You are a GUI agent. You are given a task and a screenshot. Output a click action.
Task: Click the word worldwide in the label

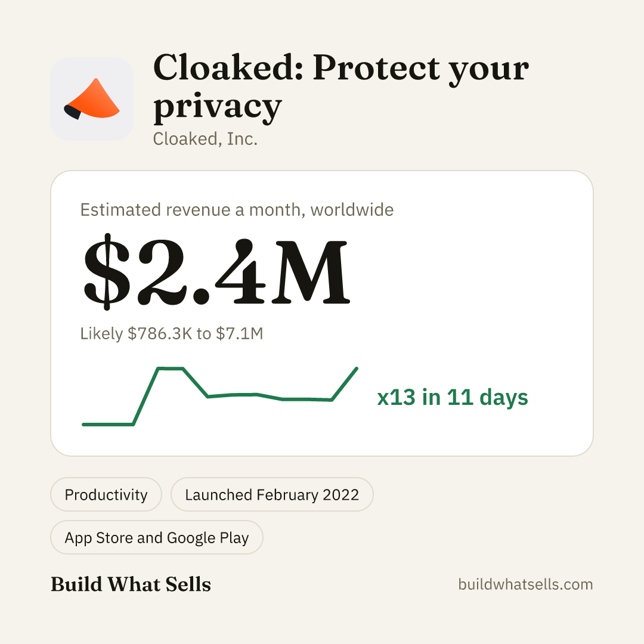coord(352,210)
